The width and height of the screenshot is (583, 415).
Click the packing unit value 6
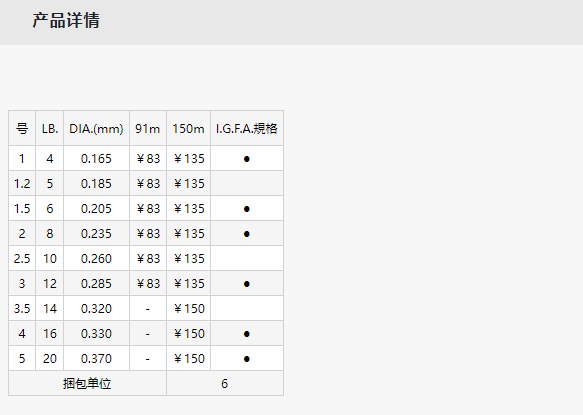tap(225, 383)
